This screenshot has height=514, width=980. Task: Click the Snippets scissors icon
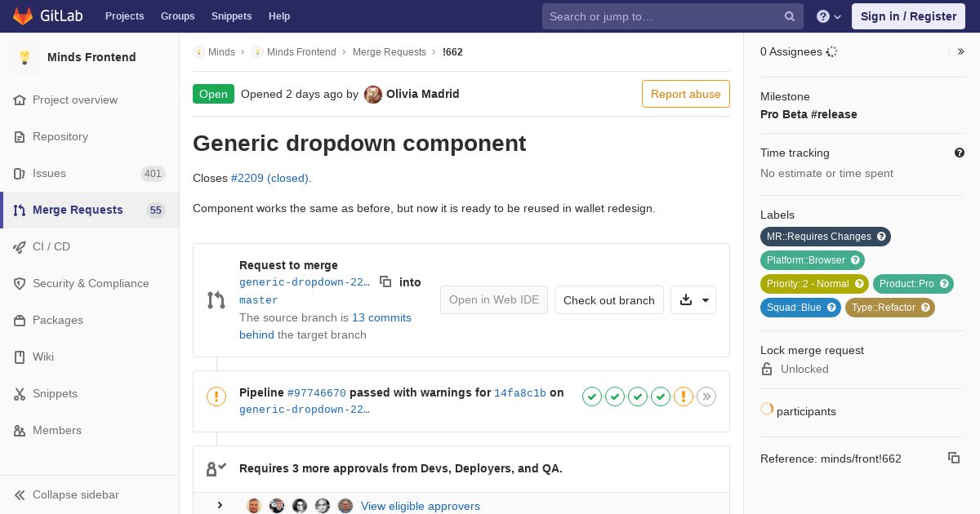[20, 393]
